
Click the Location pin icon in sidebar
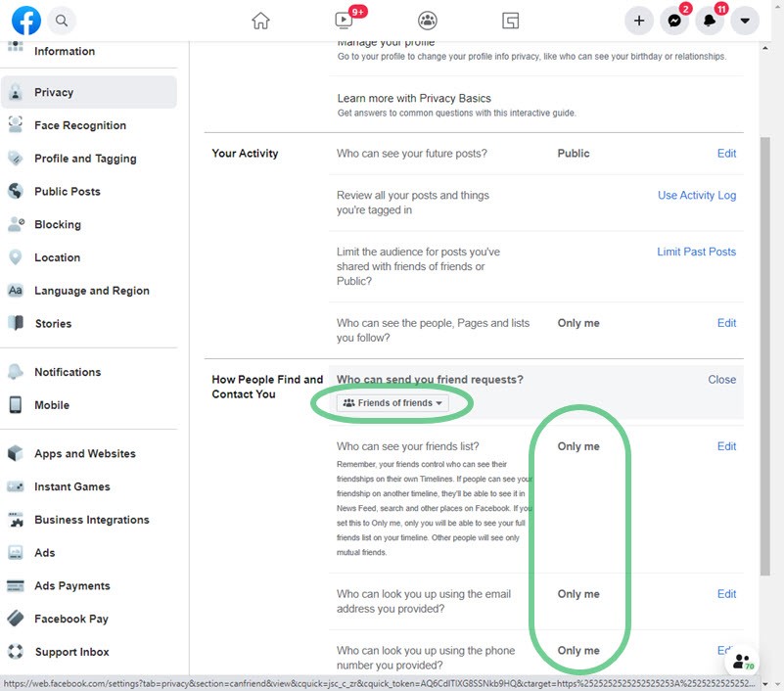point(15,257)
